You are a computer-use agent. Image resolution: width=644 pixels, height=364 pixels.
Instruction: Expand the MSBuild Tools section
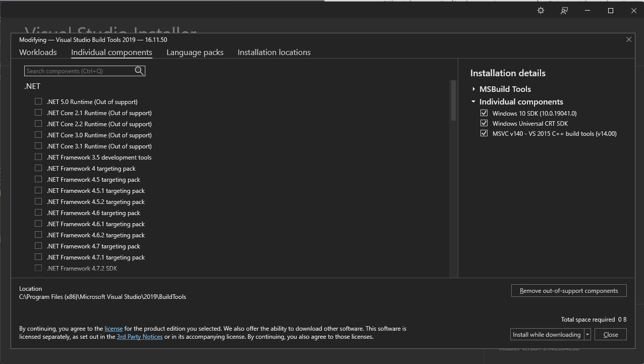[x=474, y=89]
